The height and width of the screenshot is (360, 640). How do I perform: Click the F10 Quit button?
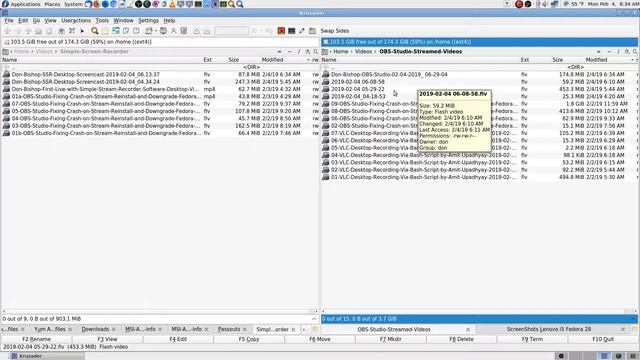click(603, 339)
